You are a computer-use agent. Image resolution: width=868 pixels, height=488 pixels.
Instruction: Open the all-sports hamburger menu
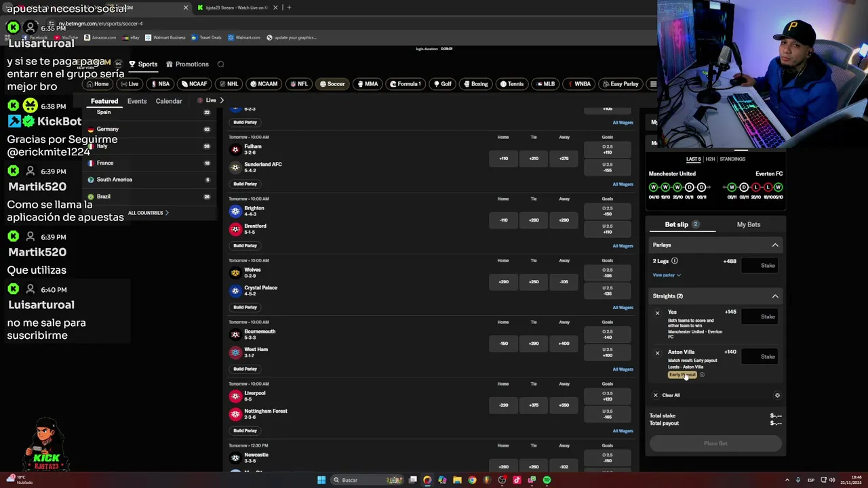coord(653,84)
